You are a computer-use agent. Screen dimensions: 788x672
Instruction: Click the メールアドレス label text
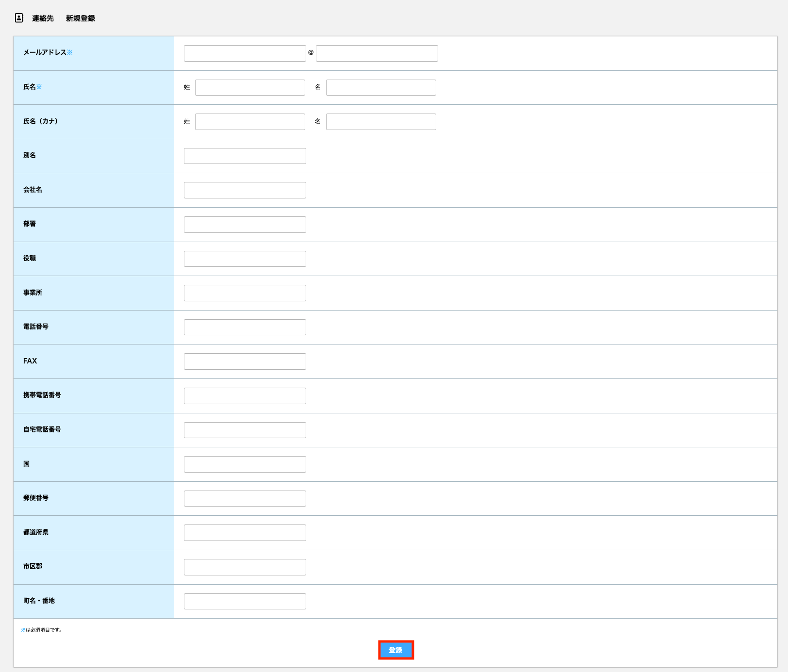click(45, 52)
